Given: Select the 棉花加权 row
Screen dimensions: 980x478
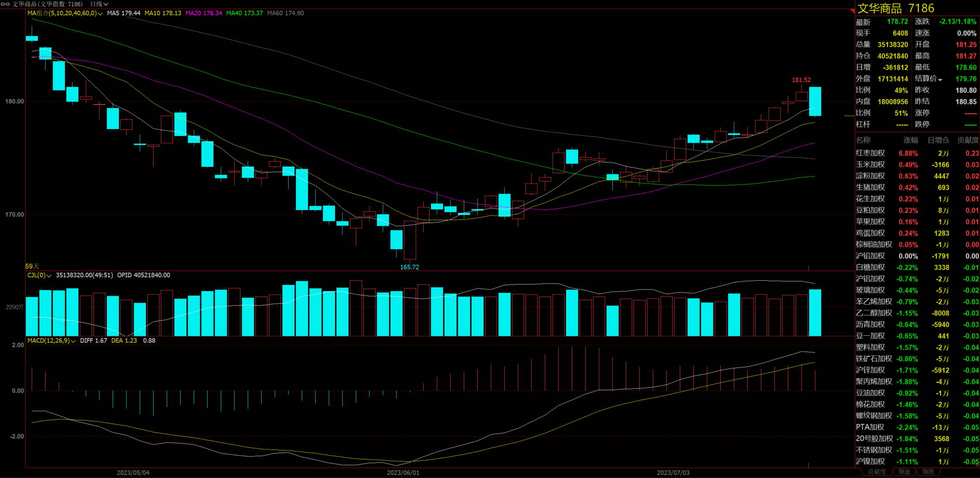Looking at the screenshot, I should pos(917,405).
